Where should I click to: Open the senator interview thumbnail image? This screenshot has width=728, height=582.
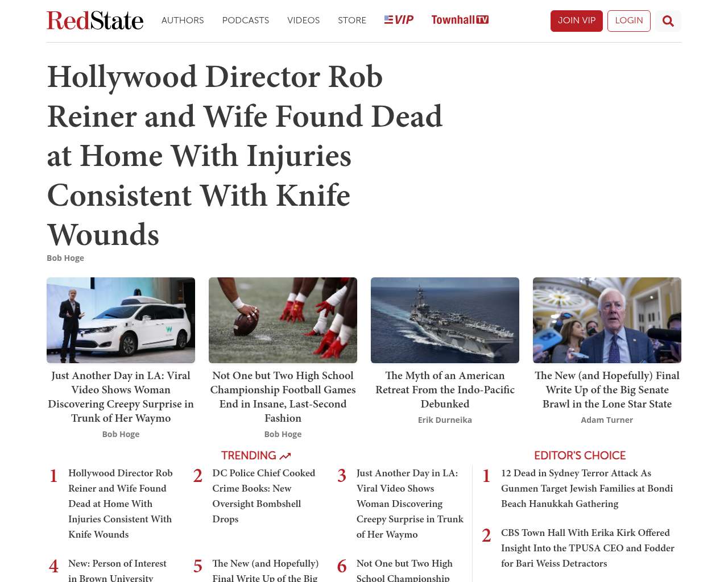(607, 320)
